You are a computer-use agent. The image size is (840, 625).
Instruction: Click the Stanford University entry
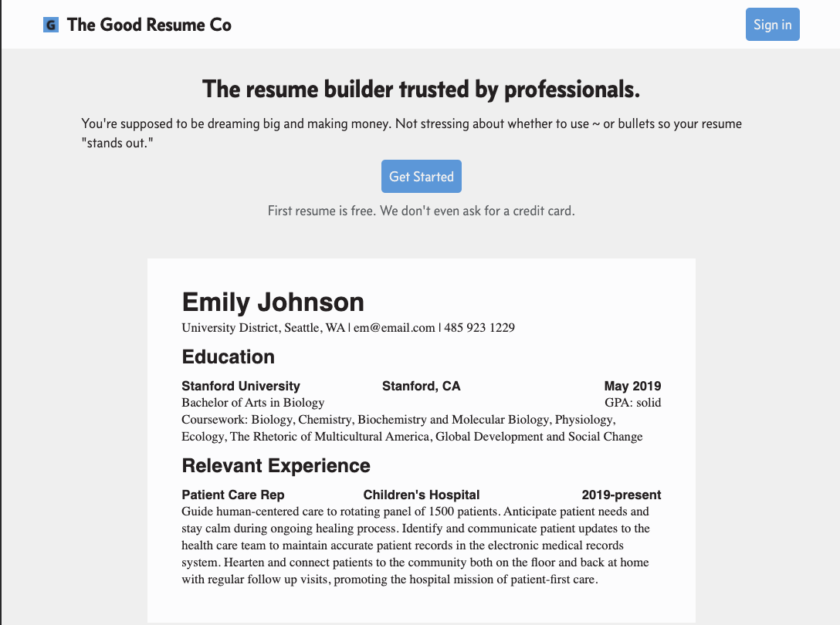pyautogui.click(x=241, y=386)
